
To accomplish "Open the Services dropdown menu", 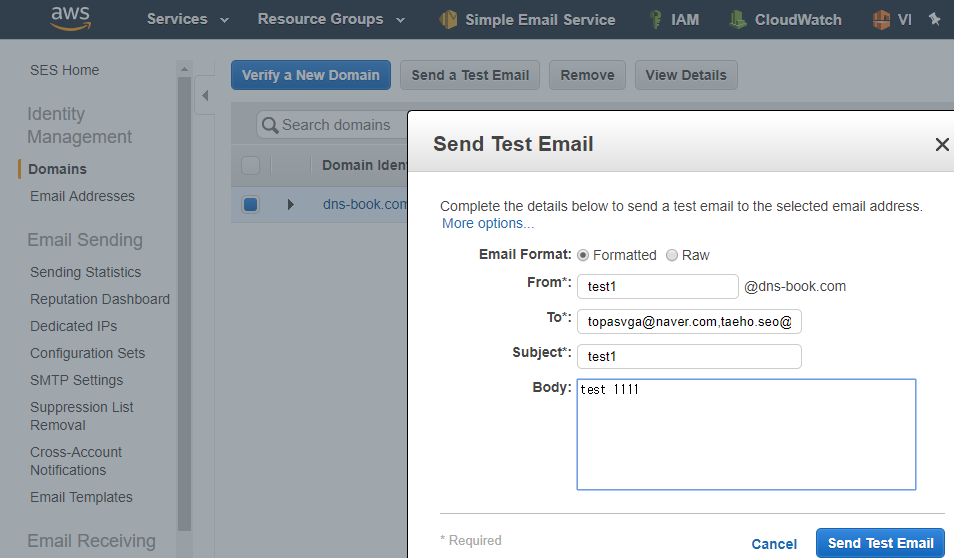I will coord(187,19).
